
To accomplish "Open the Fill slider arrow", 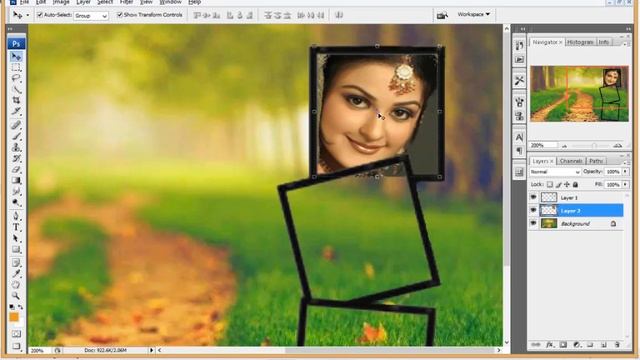I will 625,184.
